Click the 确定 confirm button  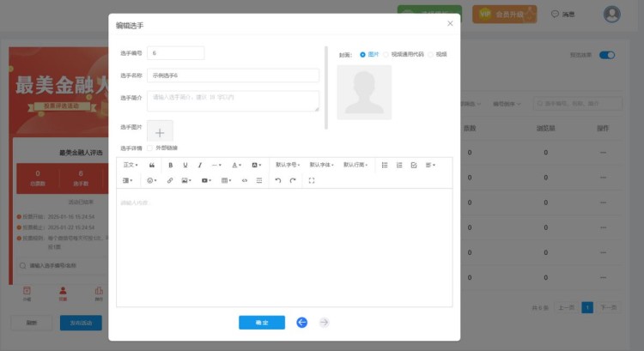pyautogui.click(x=261, y=322)
